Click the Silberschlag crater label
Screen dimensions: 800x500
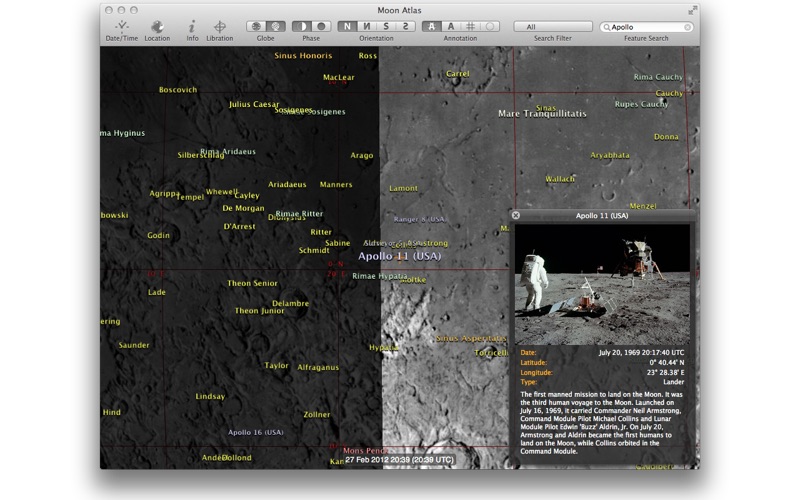pos(201,156)
